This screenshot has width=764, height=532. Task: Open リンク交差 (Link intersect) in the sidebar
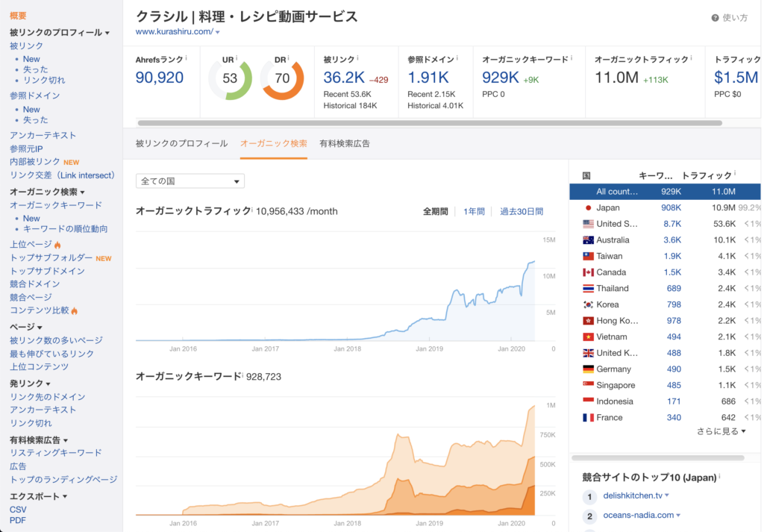pyautogui.click(x=63, y=175)
